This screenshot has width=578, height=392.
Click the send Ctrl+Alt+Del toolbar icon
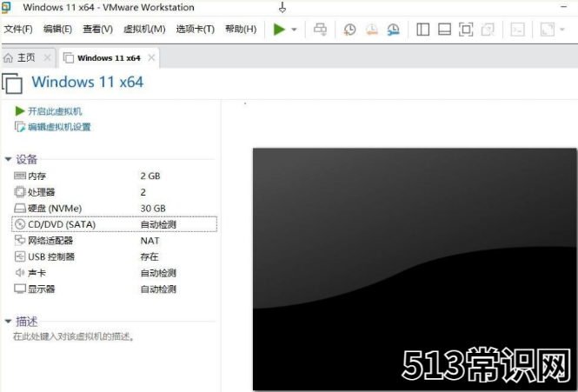320,30
